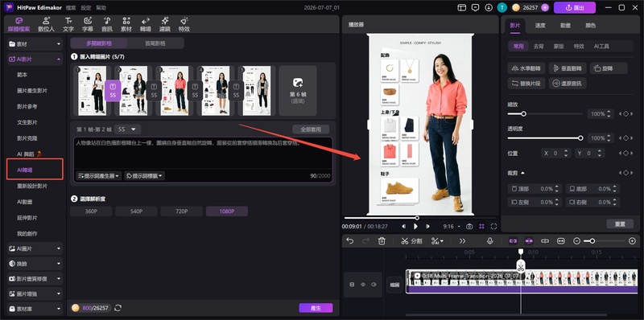The image size is (644, 320).
Task: Take a snapshot with the camera icon
Action: [x=469, y=227]
